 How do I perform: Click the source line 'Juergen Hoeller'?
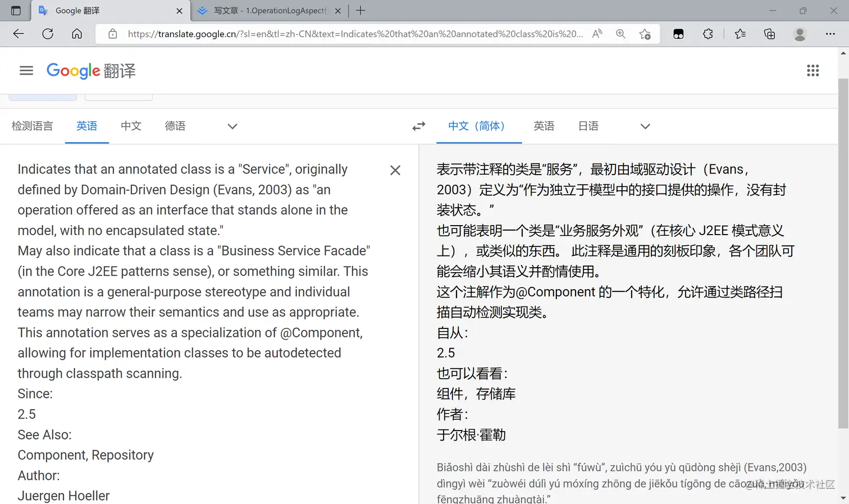point(63,496)
